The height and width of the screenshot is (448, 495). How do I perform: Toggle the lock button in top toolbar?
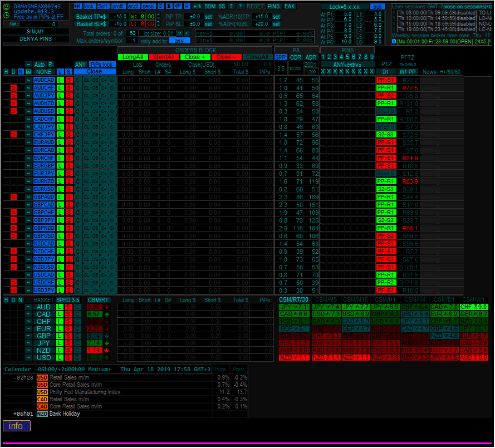pos(89,6)
